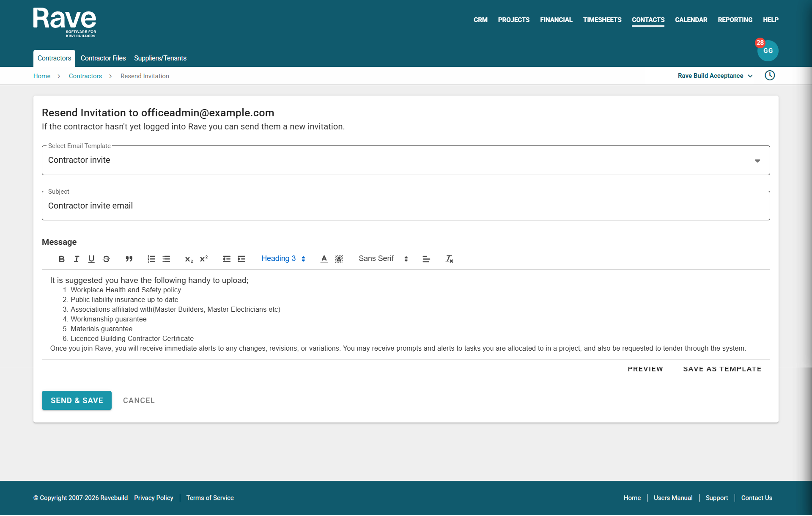
Task: Open the Heading 3 style dropdown
Action: (283, 258)
